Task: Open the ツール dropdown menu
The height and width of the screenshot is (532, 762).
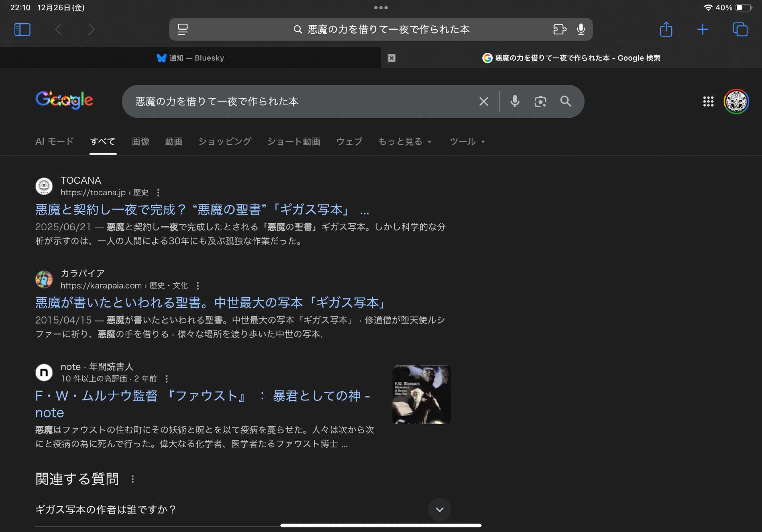Action: (x=467, y=142)
